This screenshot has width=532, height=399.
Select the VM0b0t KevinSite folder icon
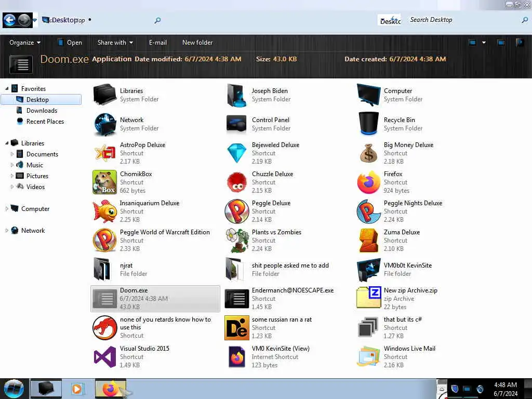click(368, 270)
